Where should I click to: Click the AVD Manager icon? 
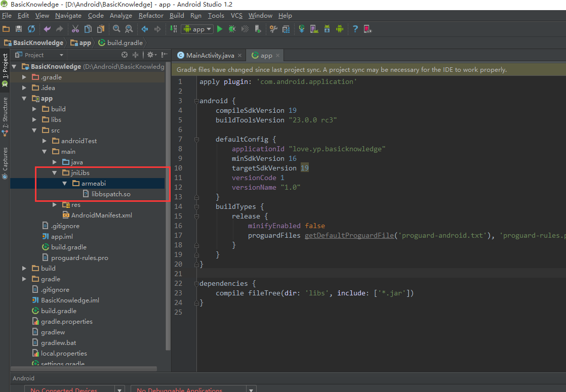click(x=314, y=29)
